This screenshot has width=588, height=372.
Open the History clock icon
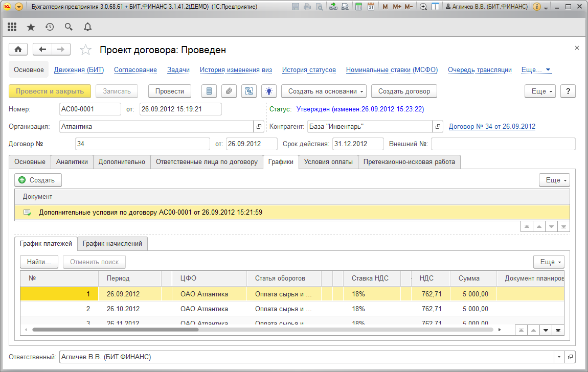pyautogui.click(x=50, y=27)
